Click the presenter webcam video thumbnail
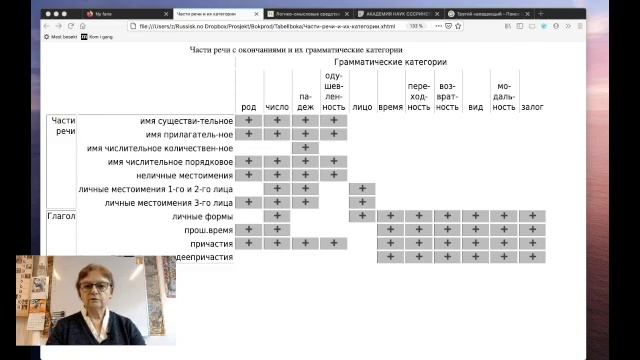Image resolution: width=640 pixels, height=360 pixels. point(96,300)
